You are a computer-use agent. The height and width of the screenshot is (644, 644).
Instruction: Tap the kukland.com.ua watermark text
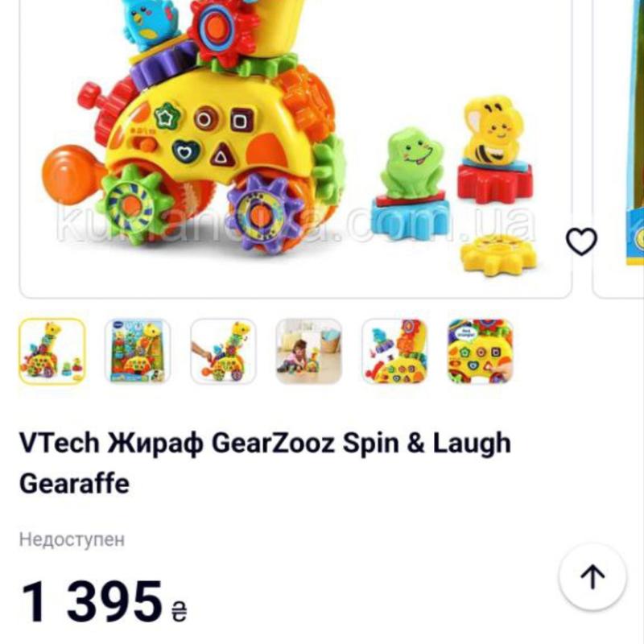click(295, 224)
